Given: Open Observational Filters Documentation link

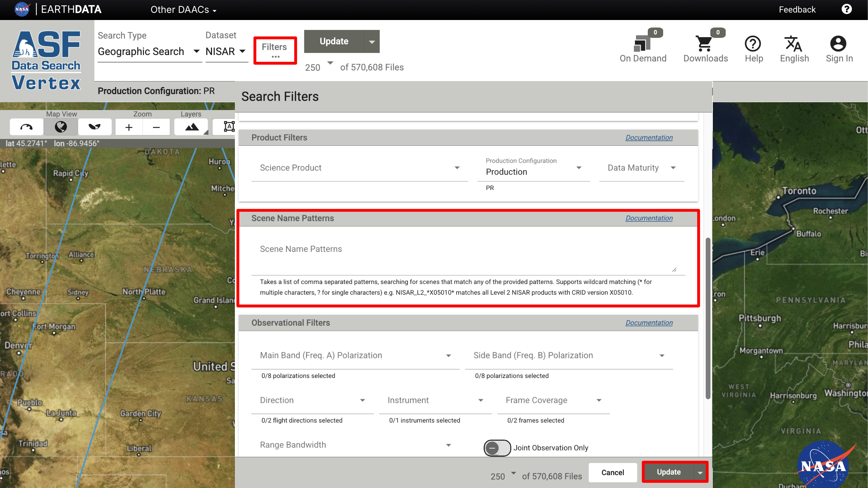Looking at the screenshot, I should tap(649, 323).
